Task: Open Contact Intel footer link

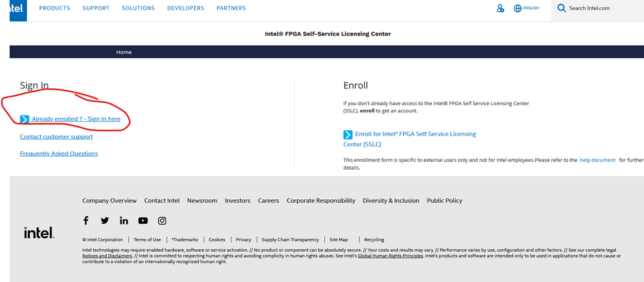Action: tap(162, 201)
